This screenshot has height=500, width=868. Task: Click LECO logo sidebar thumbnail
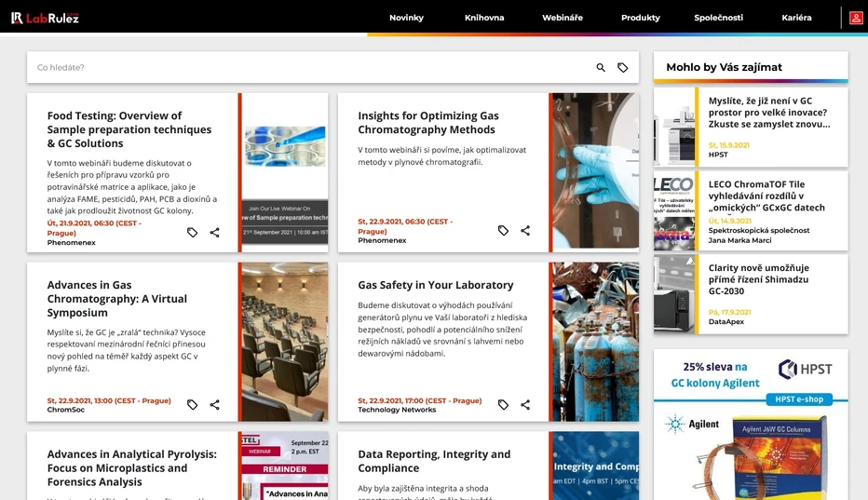click(x=674, y=210)
